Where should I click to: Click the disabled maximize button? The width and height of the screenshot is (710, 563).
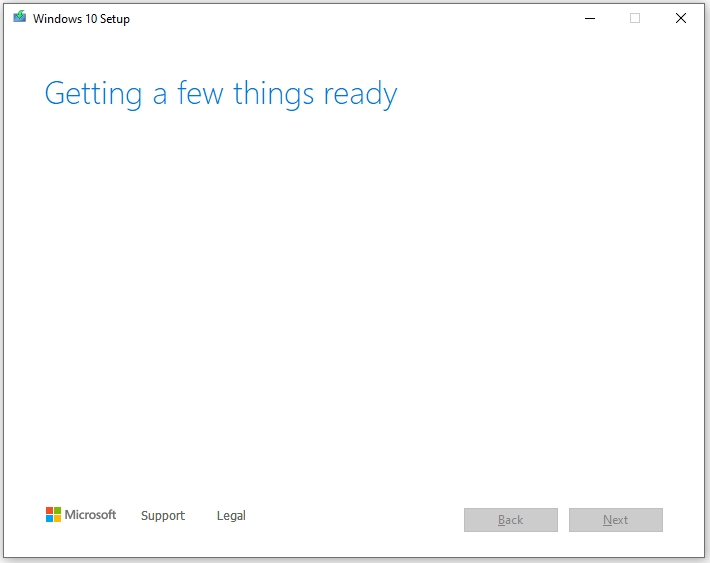635,19
